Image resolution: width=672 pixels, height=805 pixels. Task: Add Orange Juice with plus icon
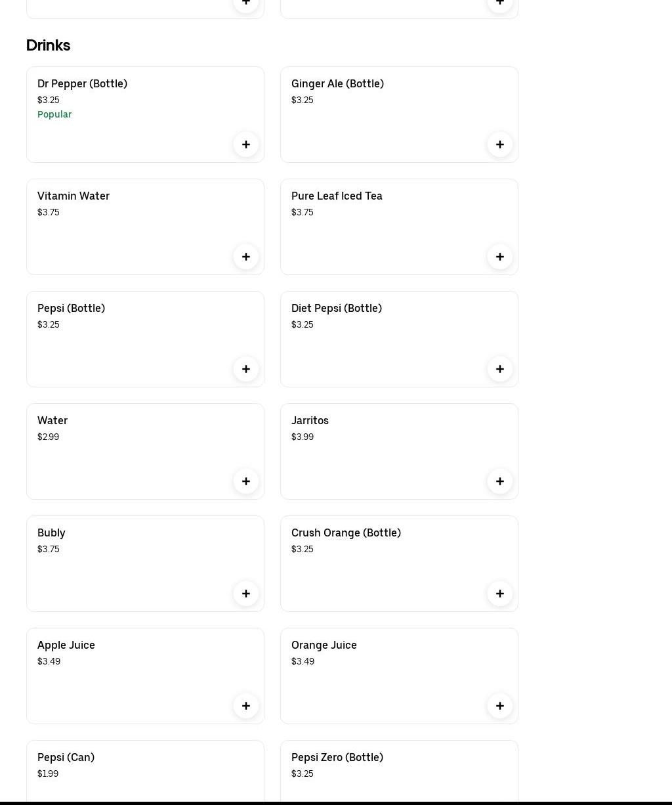point(500,706)
